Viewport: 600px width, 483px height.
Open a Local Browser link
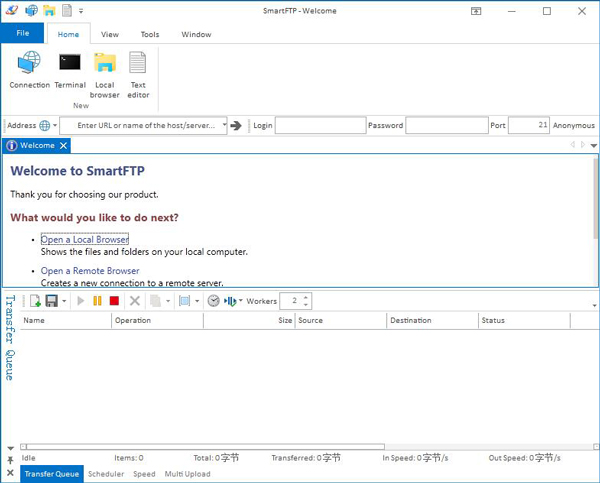pyautogui.click(x=85, y=240)
